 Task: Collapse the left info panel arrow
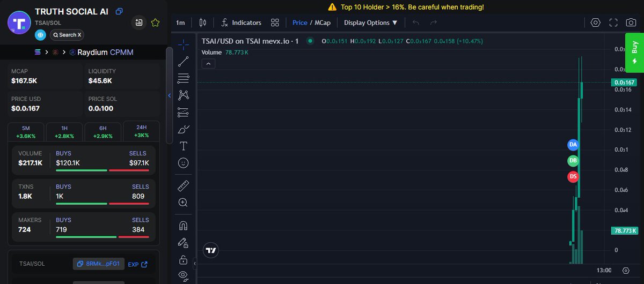[170, 95]
